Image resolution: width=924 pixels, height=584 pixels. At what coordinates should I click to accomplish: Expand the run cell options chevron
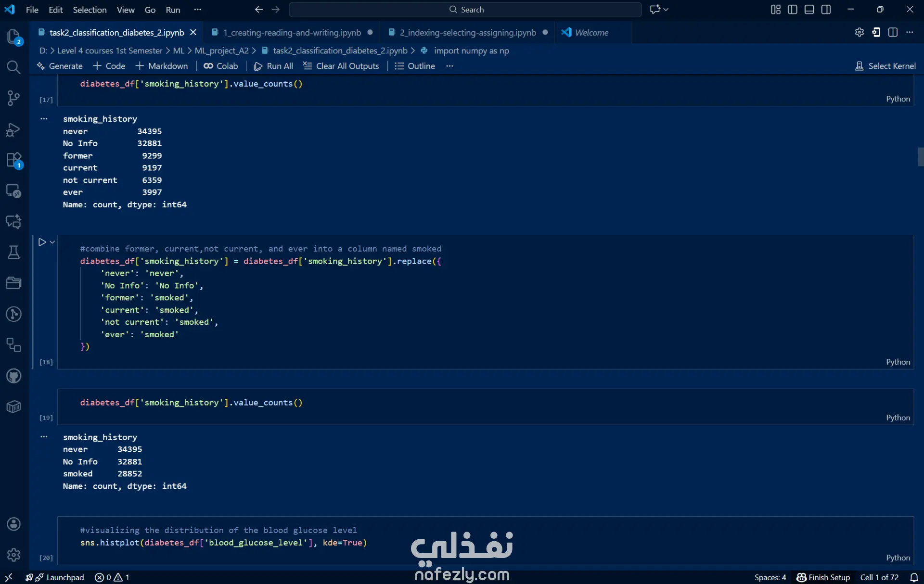pyautogui.click(x=52, y=242)
